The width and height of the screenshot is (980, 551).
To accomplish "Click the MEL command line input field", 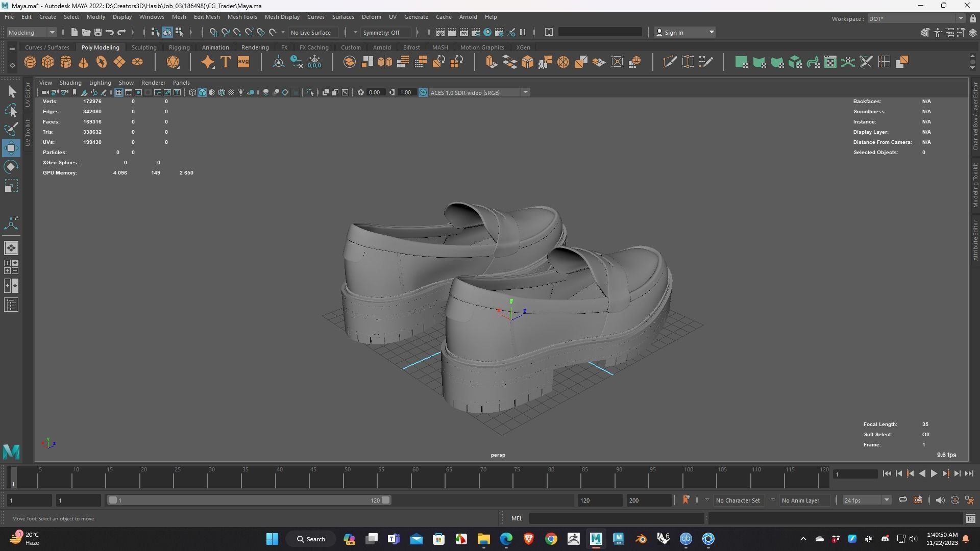I will [617, 518].
